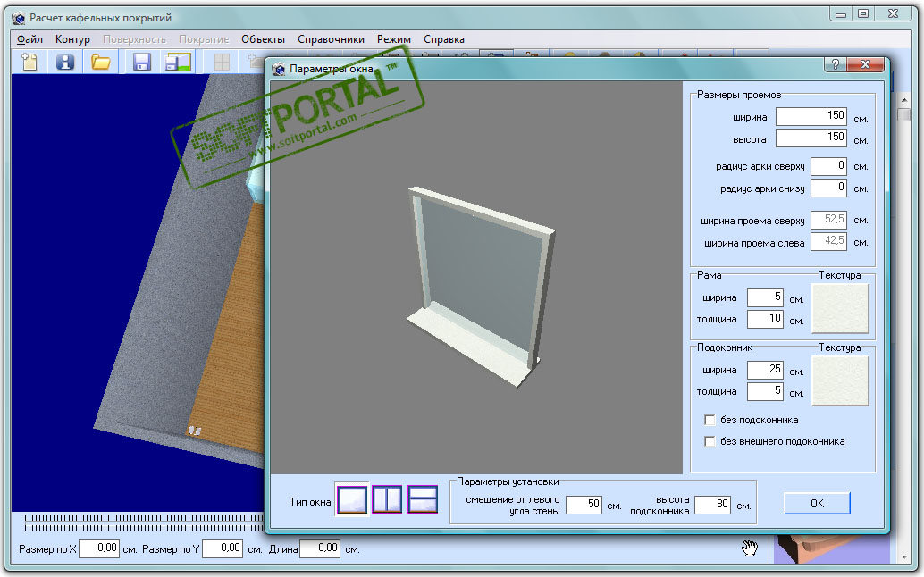Choose the sill (Подоконник) texture swatch

pos(840,380)
